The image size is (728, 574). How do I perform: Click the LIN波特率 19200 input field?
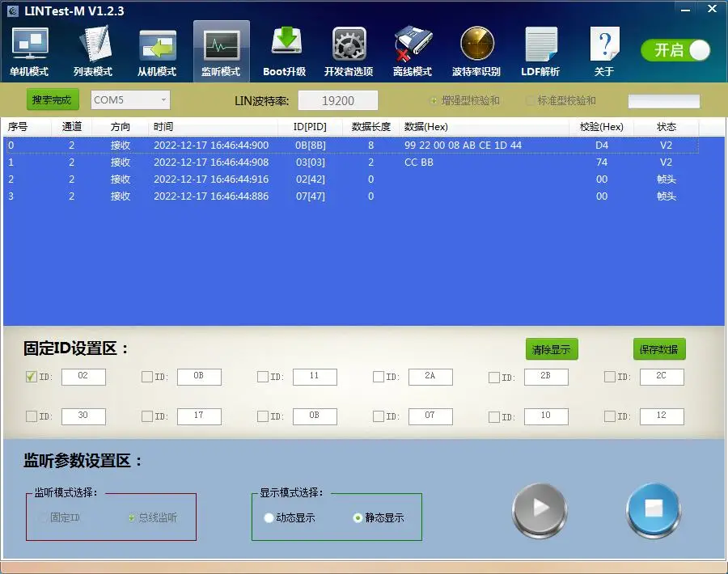338,101
